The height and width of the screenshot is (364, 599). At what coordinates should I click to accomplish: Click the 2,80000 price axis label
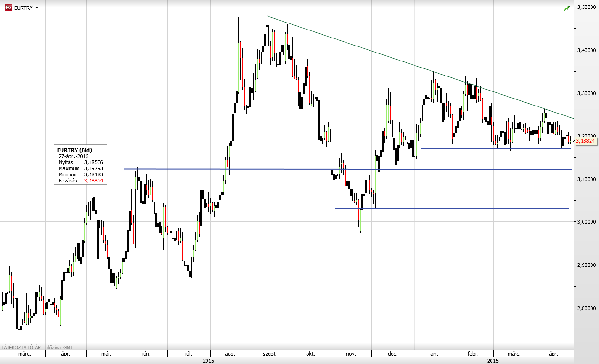587,308
